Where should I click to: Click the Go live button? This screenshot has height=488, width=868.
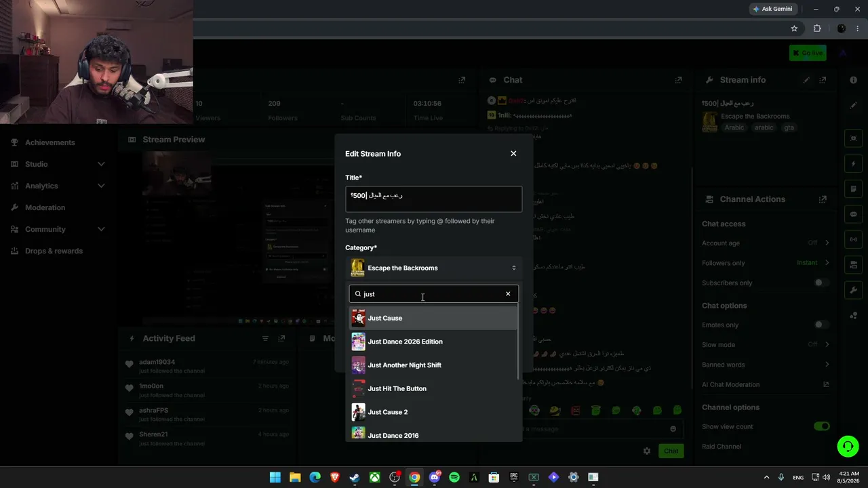tap(808, 53)
